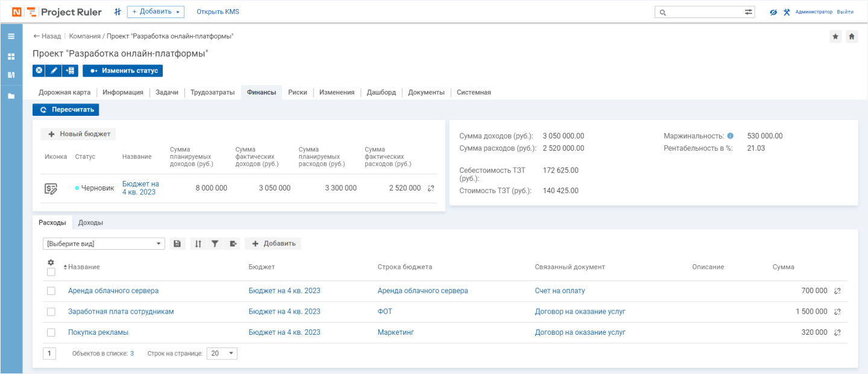Click link icon in Заработная плата сотрудникам row
Screen dimensions: 868x374
coord(837,312)
